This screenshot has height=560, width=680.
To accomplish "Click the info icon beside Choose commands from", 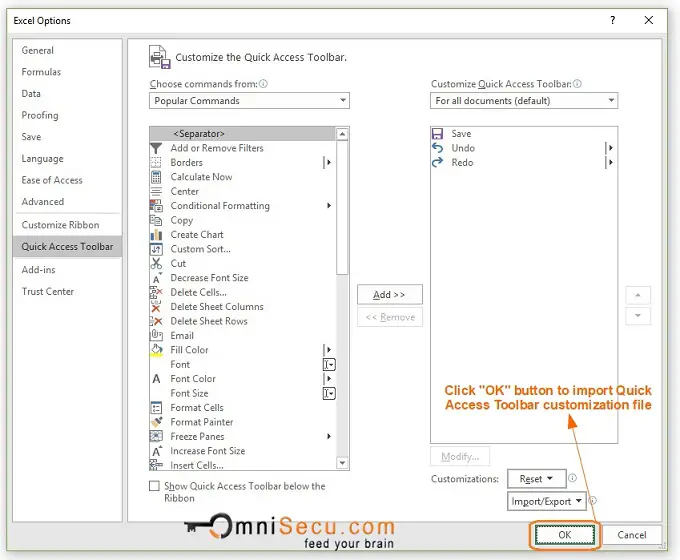I will point(263,84).
